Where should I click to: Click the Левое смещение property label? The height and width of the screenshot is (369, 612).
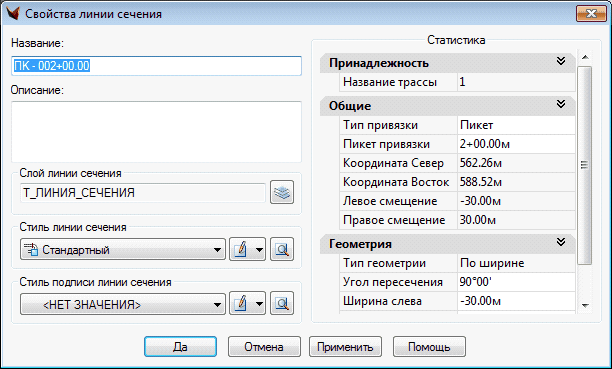390,201
